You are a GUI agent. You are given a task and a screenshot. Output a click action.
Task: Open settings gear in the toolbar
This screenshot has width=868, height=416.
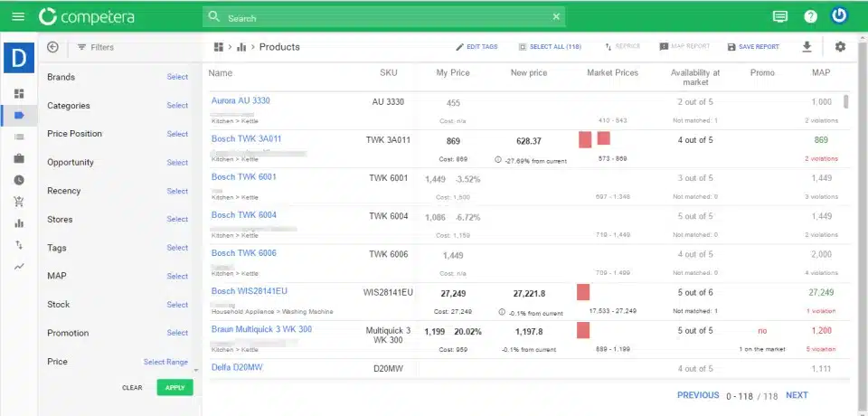[840, 47]
